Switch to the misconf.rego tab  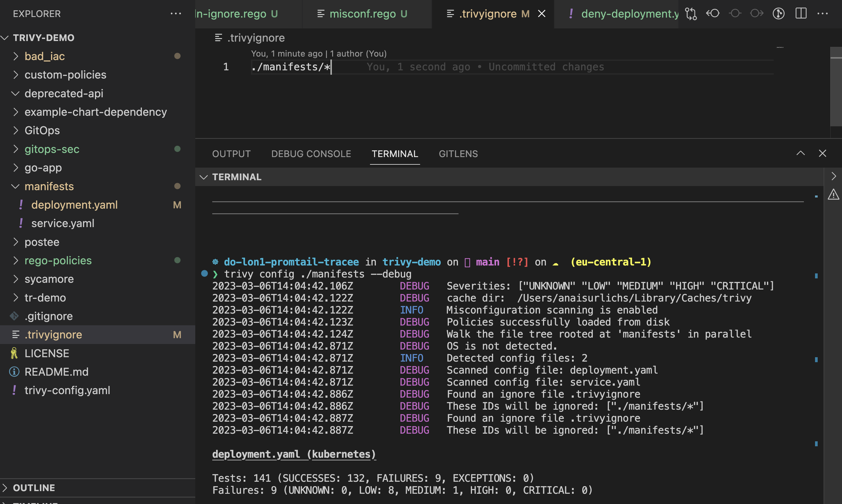tap(367, 13)
